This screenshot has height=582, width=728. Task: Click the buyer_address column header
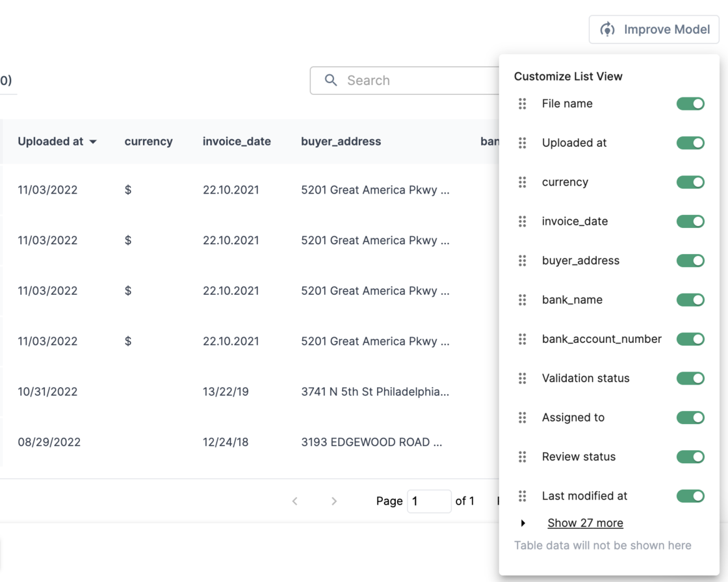(341, 141)
